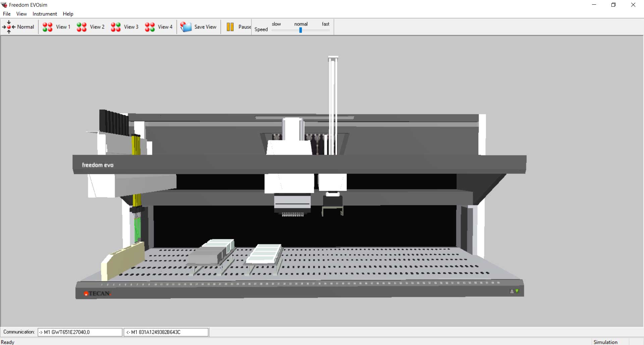The width and height of the screenshot is (644, 345).
Task: Click the sent command communication field
Action: pyautogui.click(x=80, y=332)
